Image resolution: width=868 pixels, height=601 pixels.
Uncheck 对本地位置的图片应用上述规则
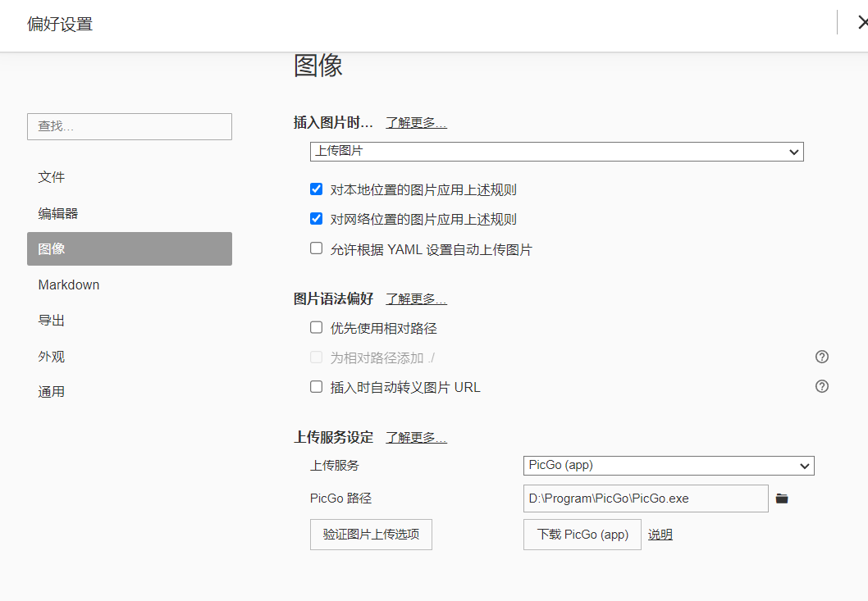click(316, 189)
